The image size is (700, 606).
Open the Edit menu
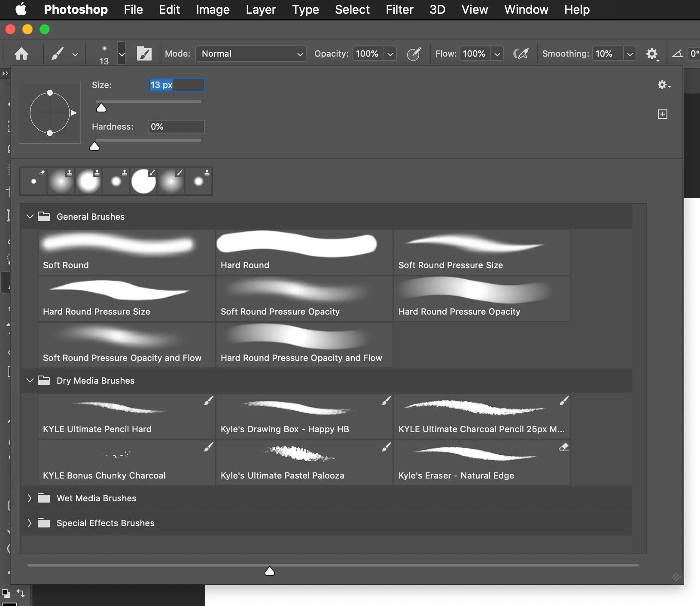(169, 9)
